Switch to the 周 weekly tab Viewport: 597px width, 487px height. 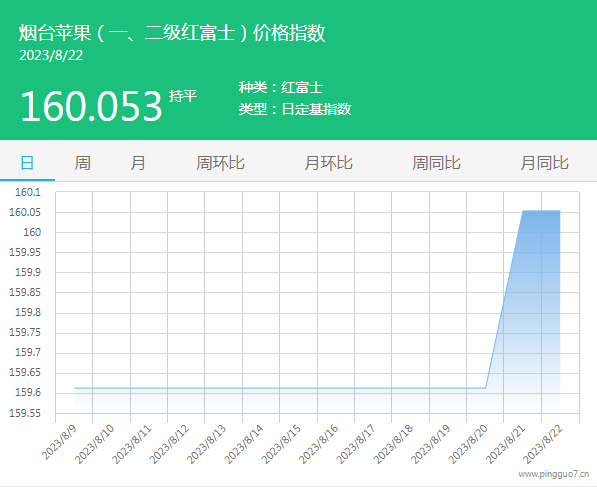(x=82, y=163)
